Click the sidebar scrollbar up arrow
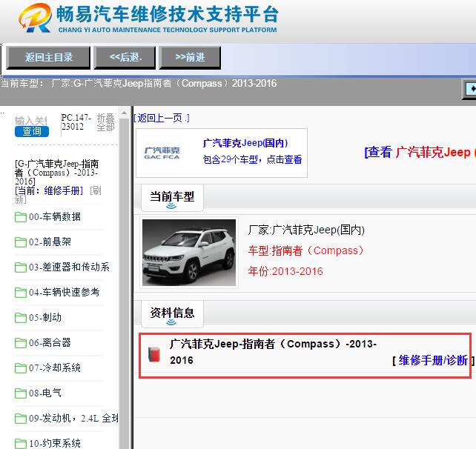The width and height of the screenshot is (476, 449). (x=124, y=113)
